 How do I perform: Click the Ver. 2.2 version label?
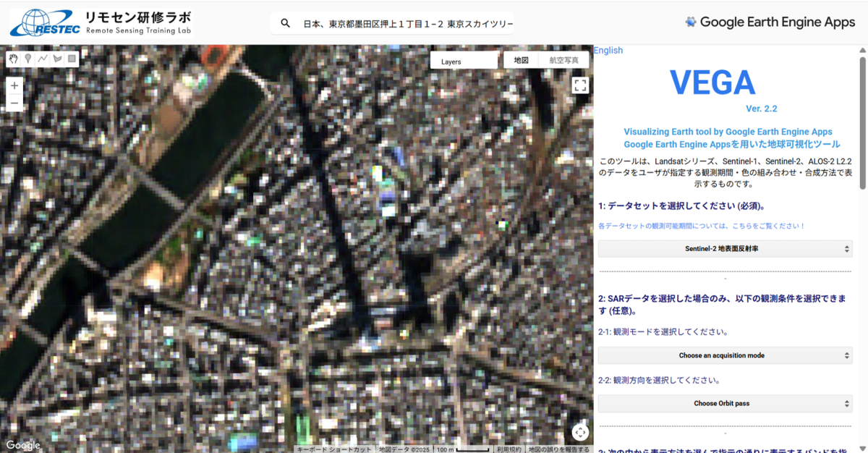click(x=761, y=109)
